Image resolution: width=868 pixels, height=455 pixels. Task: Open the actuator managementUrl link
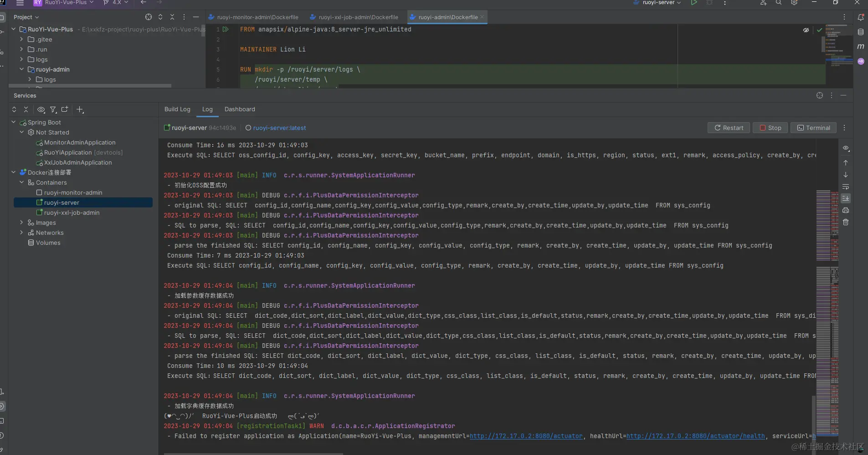[x=526, y=436]
